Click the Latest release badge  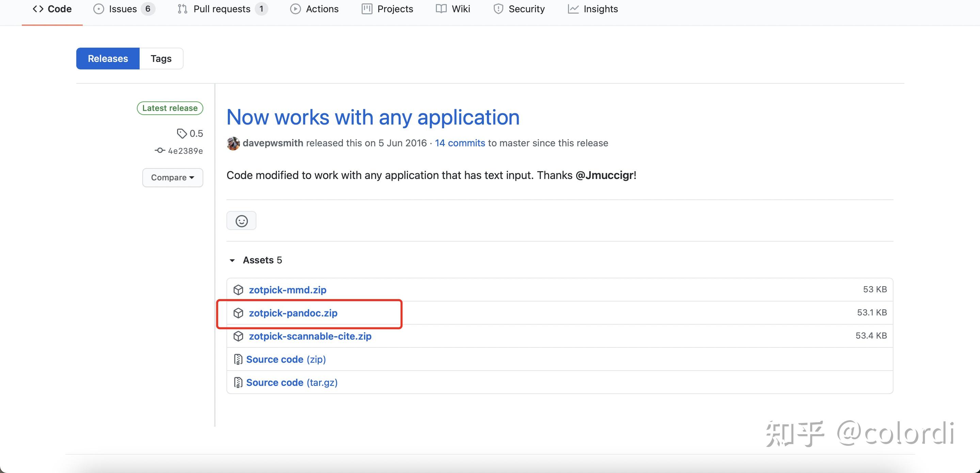(170, 108)
